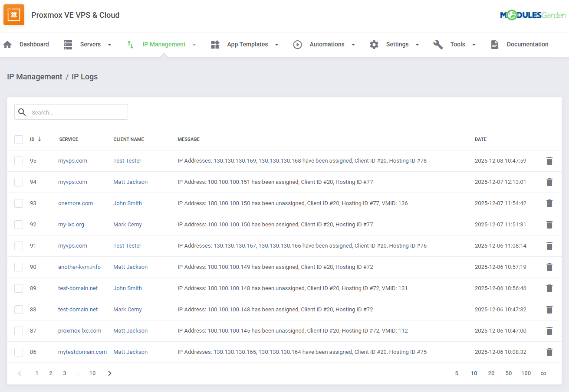This screenshot has width=569, height=392.
Task: Click the search magnifier icon
Action: 22,112
